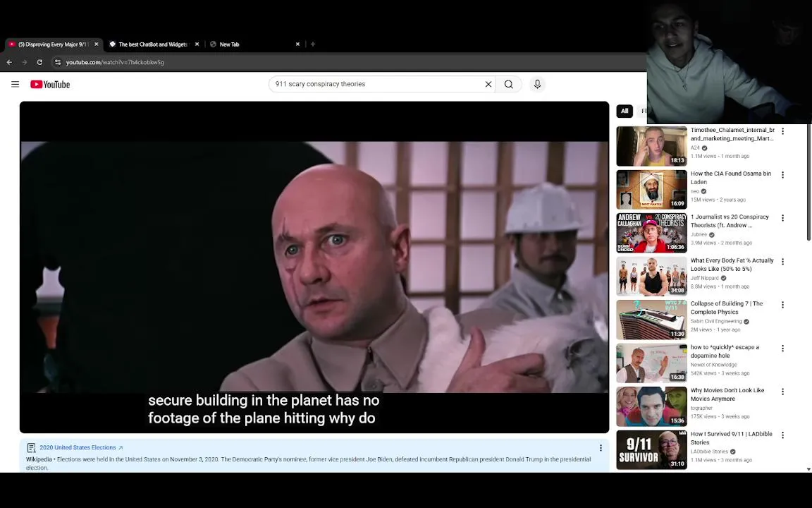The width and height of the screenshot is (812, 508).
Task: Open options for 1 Journalist vs 20 Conspiracy video
Action: click(x=782, y=218)
